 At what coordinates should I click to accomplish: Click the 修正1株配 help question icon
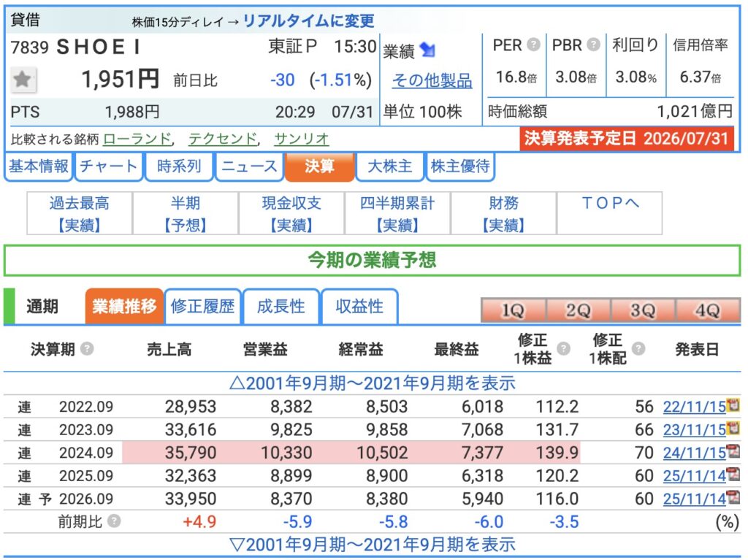point(638,349)
